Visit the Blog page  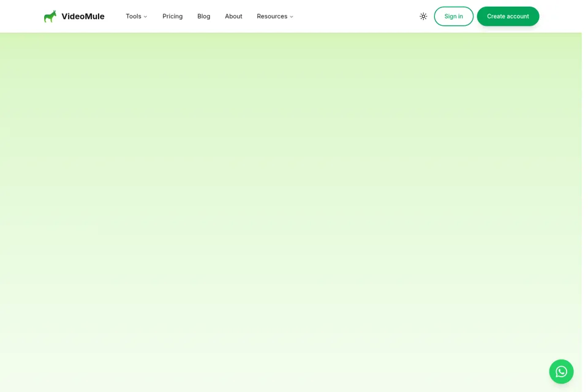203,17
